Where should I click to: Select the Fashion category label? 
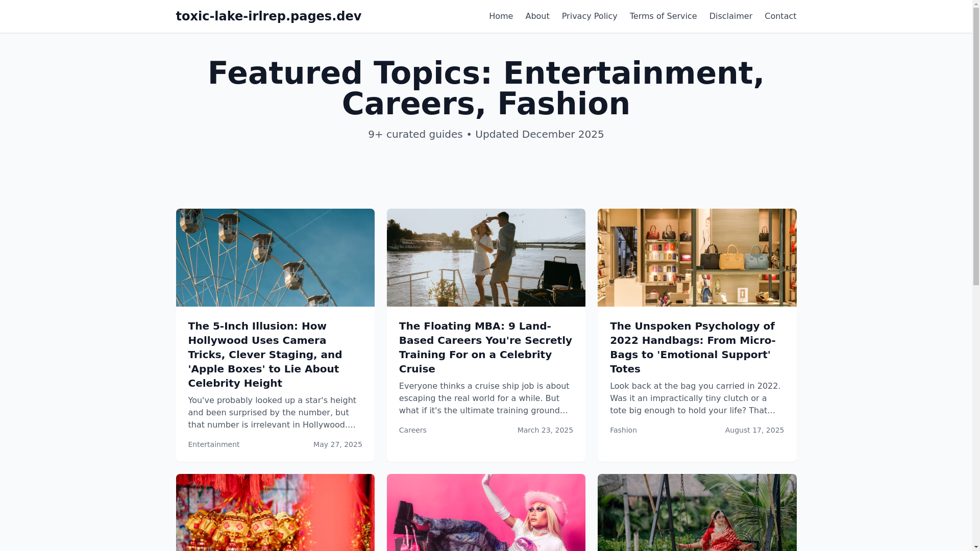pyautogui.click(x=623, y=430)
